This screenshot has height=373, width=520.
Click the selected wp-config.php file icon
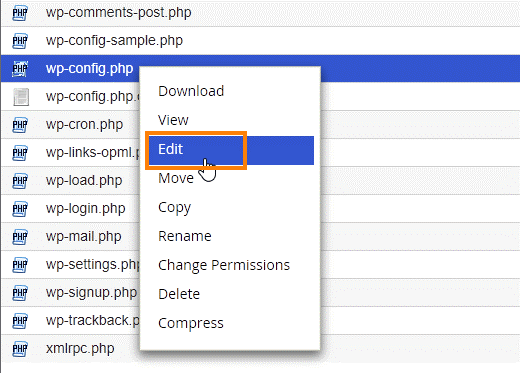click(20, 69)
